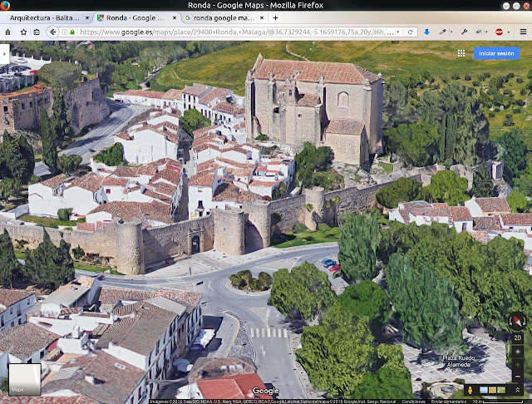The image size is (532, 404).
Task: Click the Plaza Ruedo Alameda label
Action: pyautogui.click(x=459, y=362)
